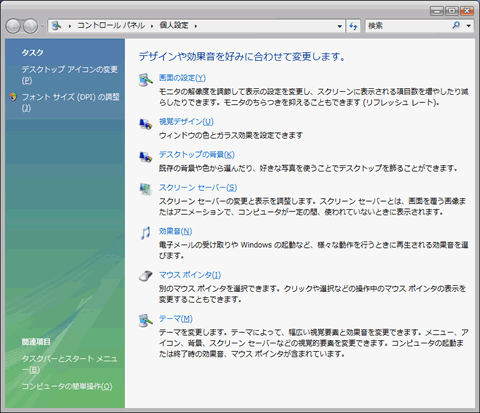The width and height of the screenshot is (480, 413).
Task: Expand the recent pages arrow near navigation buttons
Action: coord(42,26)
